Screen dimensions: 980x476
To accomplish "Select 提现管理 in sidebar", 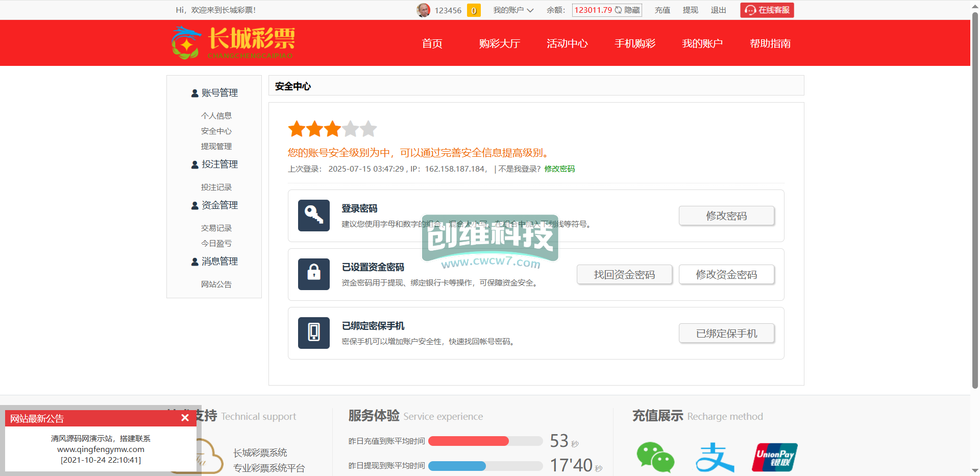I will point(216,147).
